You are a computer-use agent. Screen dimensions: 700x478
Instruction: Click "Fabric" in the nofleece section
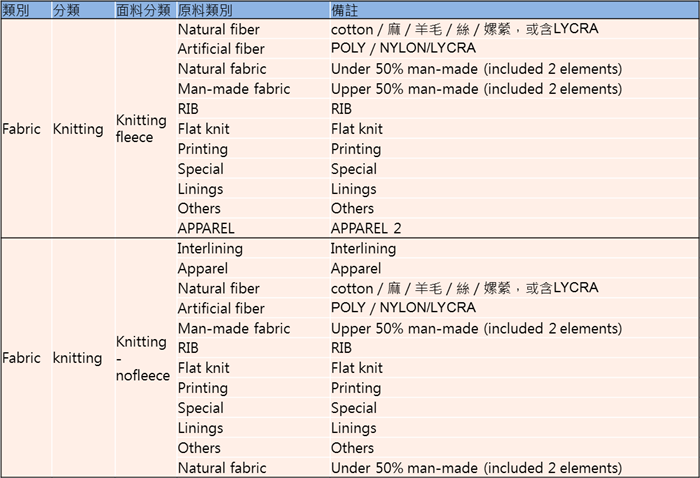pos(23,358)
